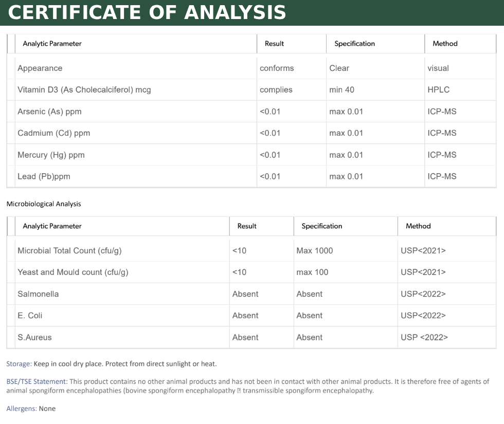Select the Microbial Total Count (cfu/g) row
Image resolution: width=504 pixels, height=424 pixels.
pos(69,251)
